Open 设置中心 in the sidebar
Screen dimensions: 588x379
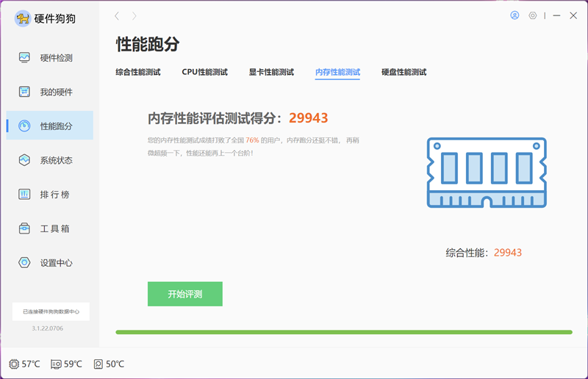coord(49,263)
